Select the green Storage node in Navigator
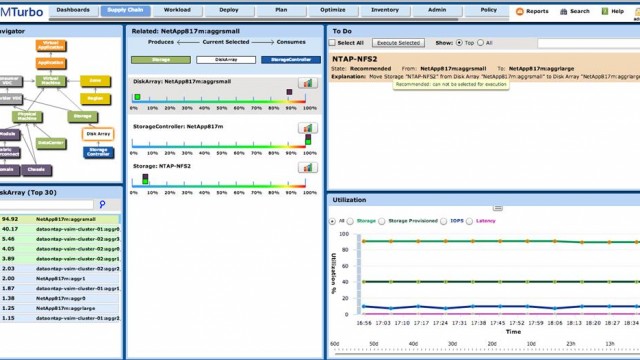This screenshot has width=640, height=360. (x=82, y=116)
